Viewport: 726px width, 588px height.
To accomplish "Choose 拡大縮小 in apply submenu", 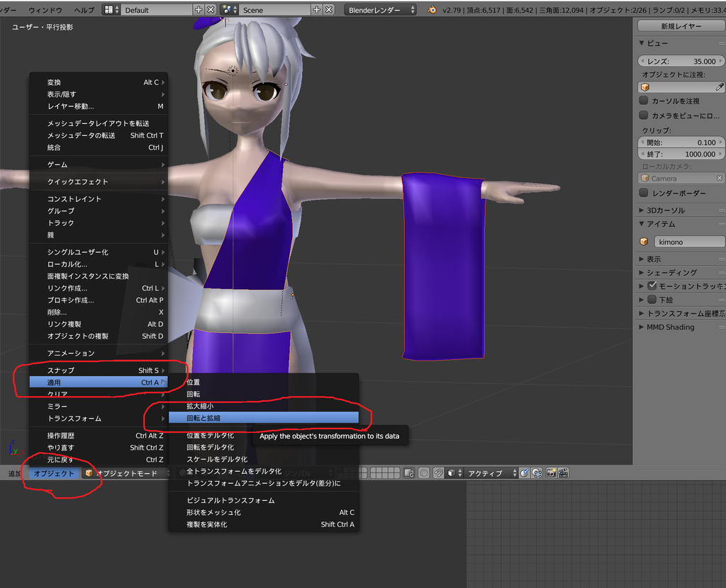I will pyautogui.click(x=264, y=406).
